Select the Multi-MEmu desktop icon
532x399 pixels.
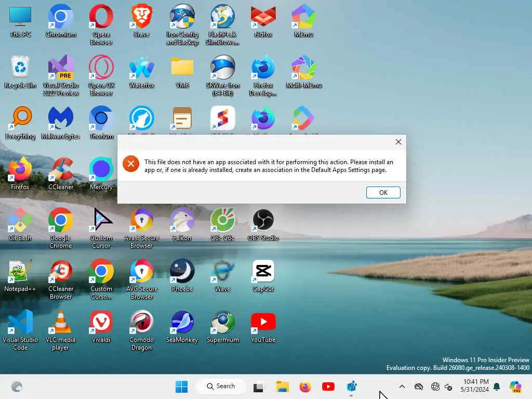(x=303, y=72)
